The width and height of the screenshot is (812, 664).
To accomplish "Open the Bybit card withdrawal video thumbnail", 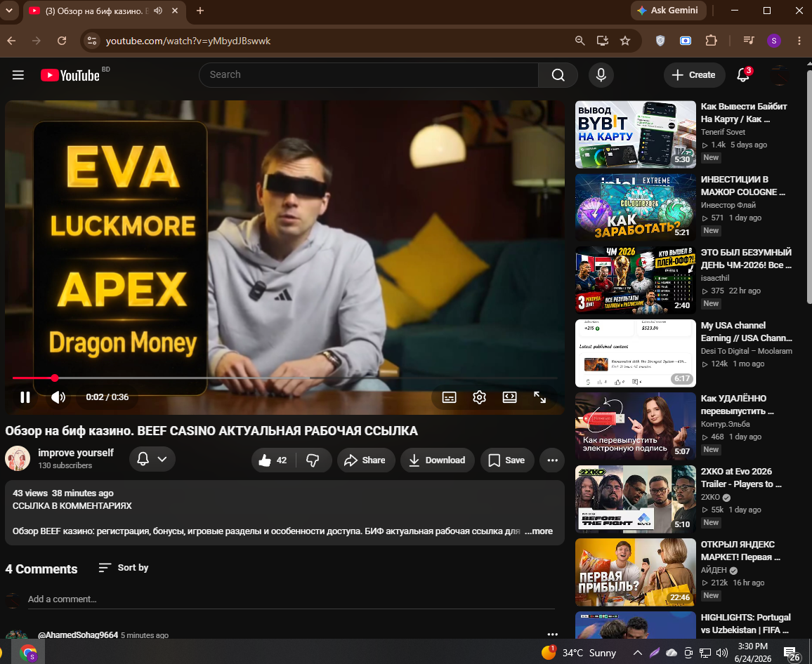I will pos(636,135).
